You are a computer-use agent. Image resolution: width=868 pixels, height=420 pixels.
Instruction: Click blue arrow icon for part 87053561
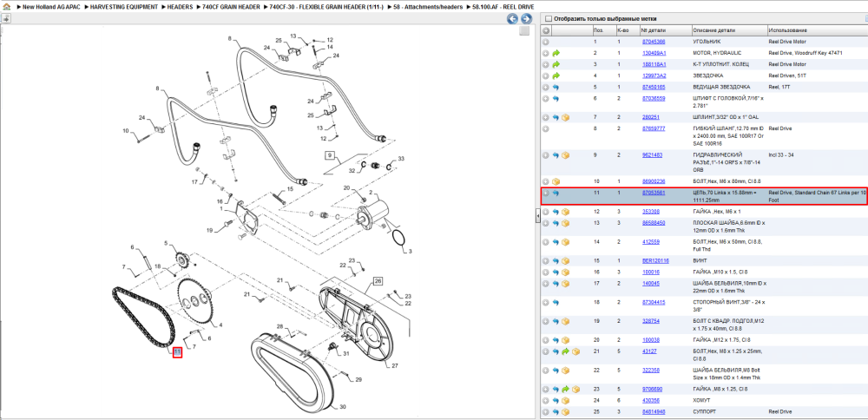556,193
